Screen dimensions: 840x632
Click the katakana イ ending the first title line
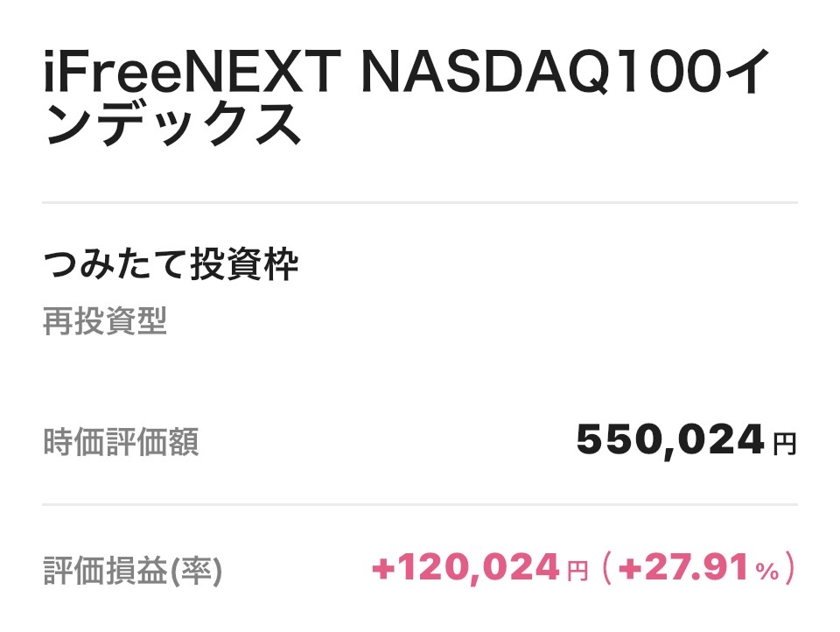pyautogui.click(x=745, y=76)
